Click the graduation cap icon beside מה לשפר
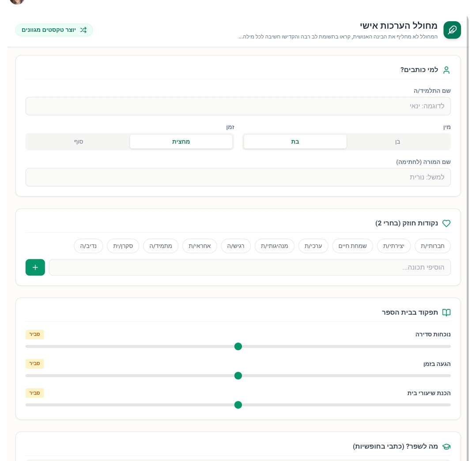This screenshot has width=476, height=461. pos(446,446)
